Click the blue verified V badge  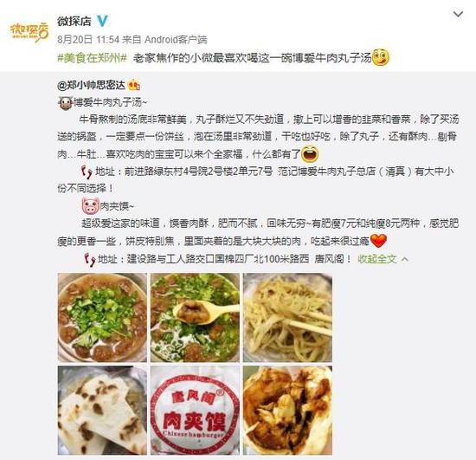pos(102,22)
